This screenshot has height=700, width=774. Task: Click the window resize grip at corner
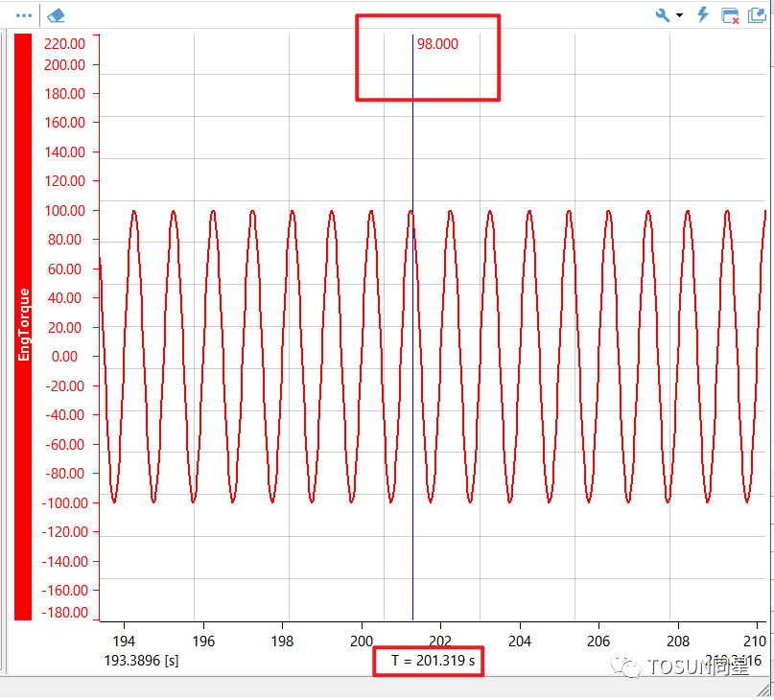(x=765, y=690)
